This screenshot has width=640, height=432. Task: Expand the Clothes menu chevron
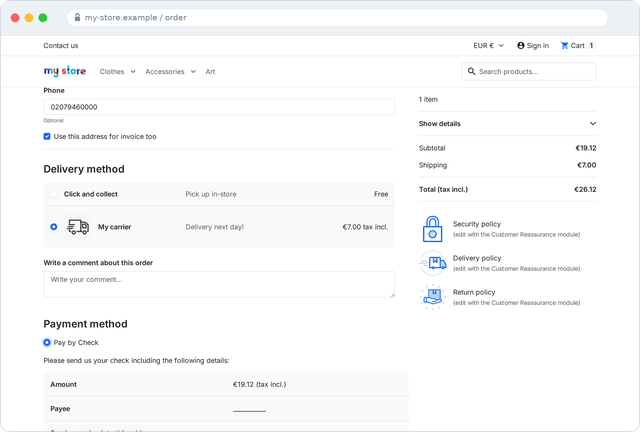coord(133,71)
